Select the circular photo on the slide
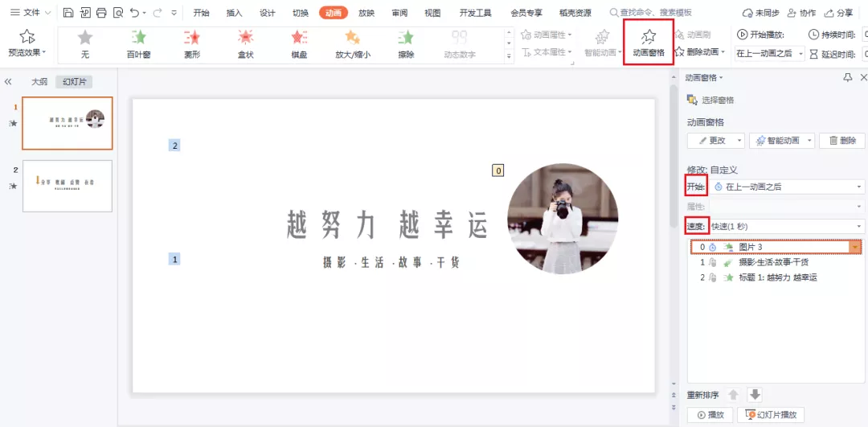This screenshot has height=427, width=868. [x=563, y=219]
